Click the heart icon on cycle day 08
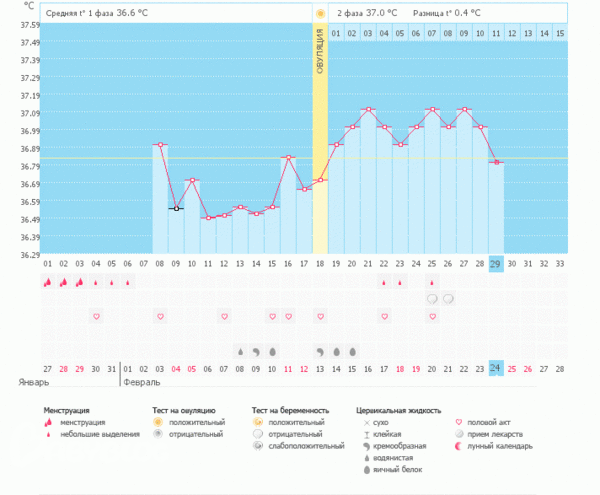The width and height of the screenshot is (600, 495). click(x=160, y=316)
